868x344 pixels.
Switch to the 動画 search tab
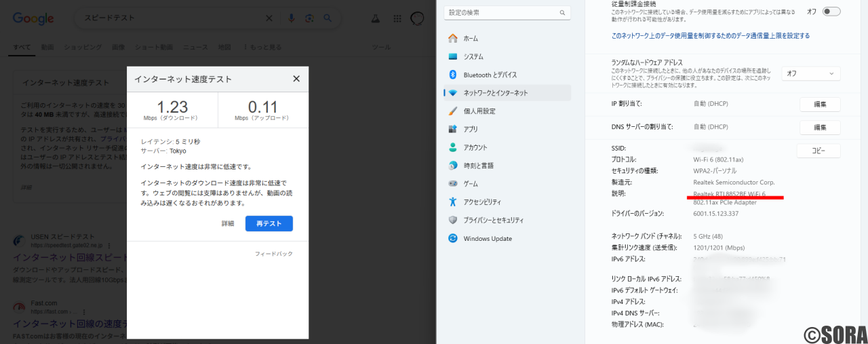coord(47,47)
